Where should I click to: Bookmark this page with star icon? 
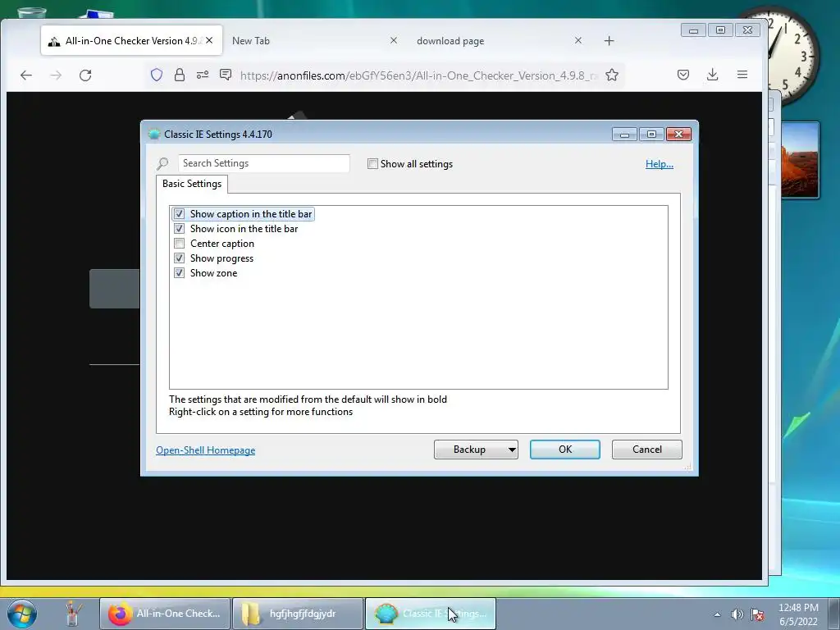[612, 75]
